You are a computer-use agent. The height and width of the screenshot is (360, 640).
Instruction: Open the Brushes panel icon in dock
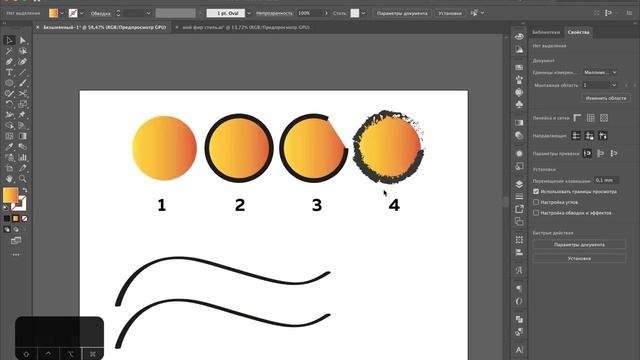pyautogui.click(x=519, y=80)
